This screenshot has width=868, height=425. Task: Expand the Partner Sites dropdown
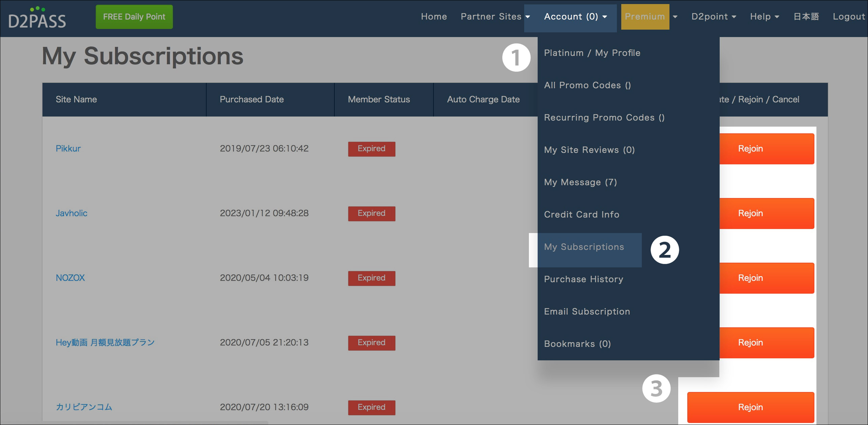point(495,17)
